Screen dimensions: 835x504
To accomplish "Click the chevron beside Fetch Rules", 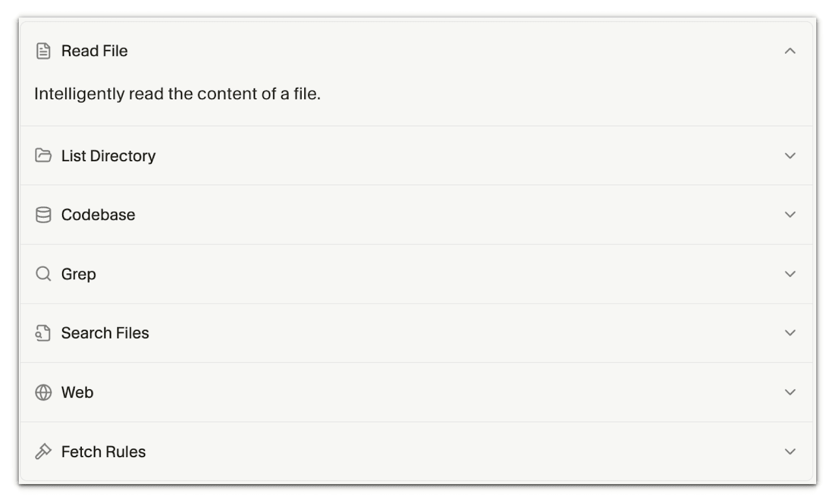I will pyautogui.click(x=790, y=451).
